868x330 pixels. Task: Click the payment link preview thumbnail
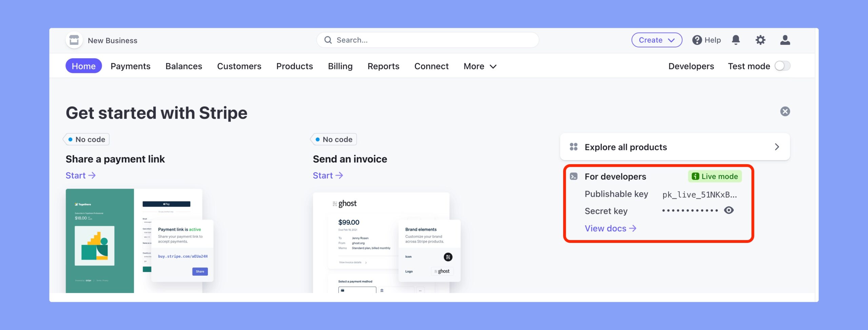click(139, 241)
